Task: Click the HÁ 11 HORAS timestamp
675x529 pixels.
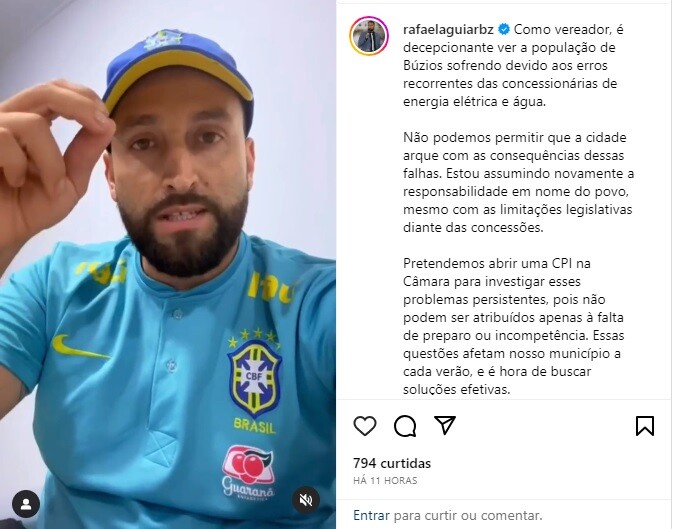Action: 385,480
